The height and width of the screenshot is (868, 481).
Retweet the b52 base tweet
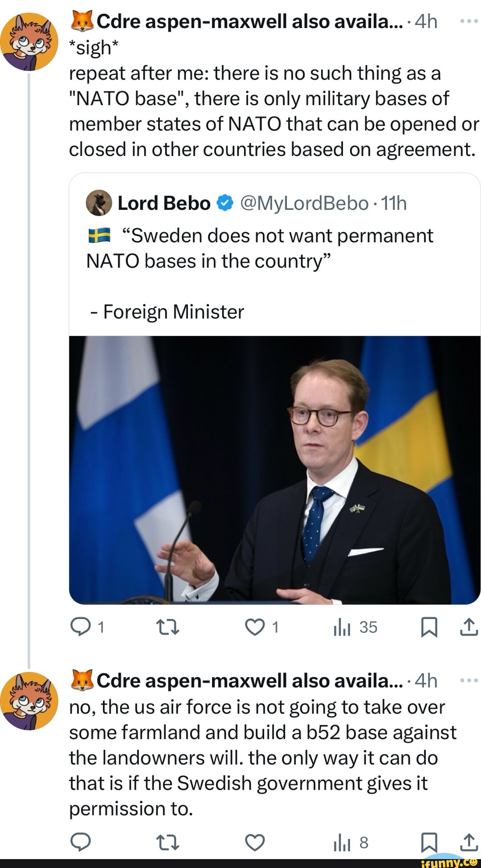168,842
